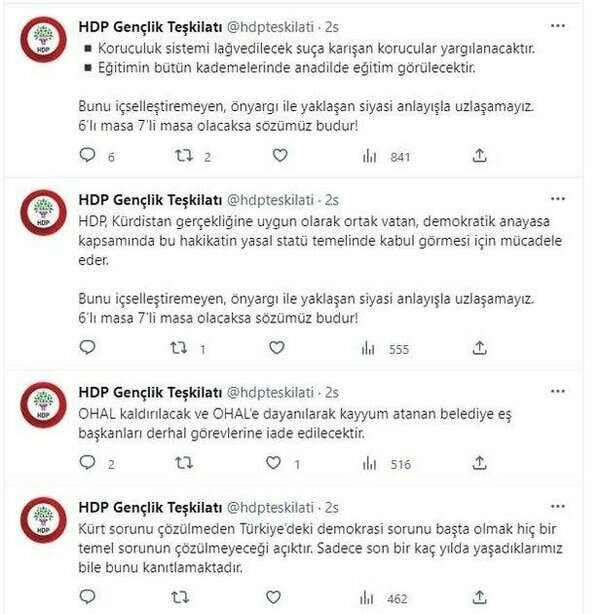Viewport: 600px width, 614px height.
Task: Share the Kürdistan gerçekliği tweet
Action: tap(479, 349)
